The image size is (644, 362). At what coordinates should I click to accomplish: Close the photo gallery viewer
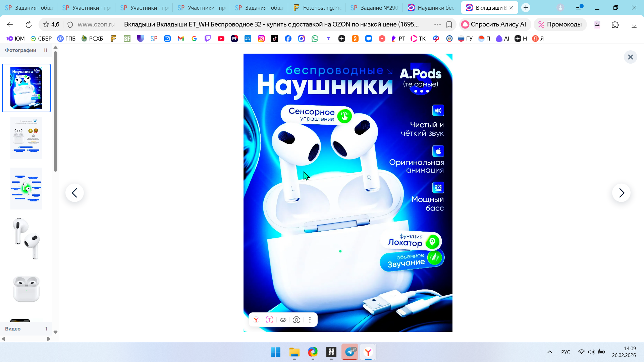(630, 57)
